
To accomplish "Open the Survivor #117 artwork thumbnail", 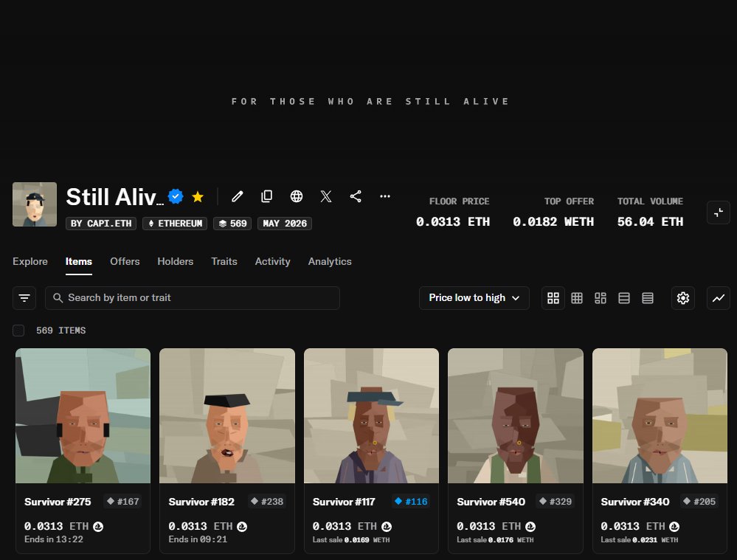I will coord(371,415).
